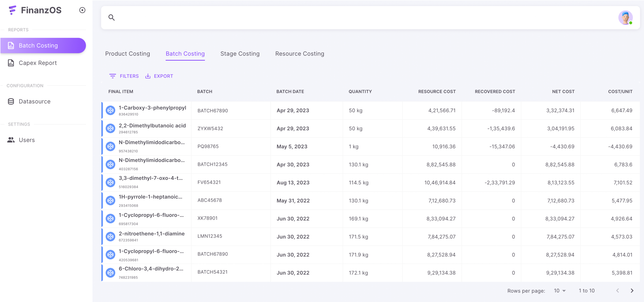644x302 pixels.
Task: Sort by Batch Date column header
Action: click(x=290, y=91)
